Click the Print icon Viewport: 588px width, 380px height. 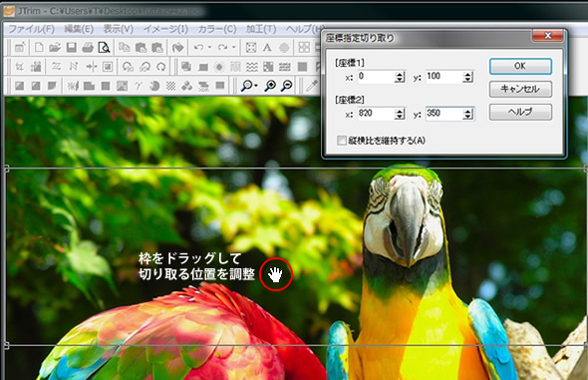88,47
